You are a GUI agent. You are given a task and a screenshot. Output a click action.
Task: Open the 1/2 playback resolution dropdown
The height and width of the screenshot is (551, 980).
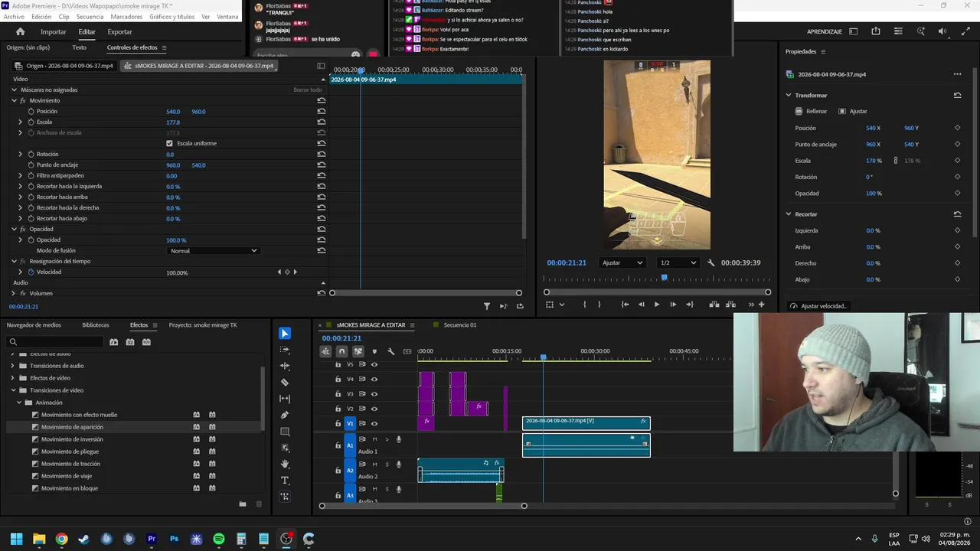tap(678, 262)
